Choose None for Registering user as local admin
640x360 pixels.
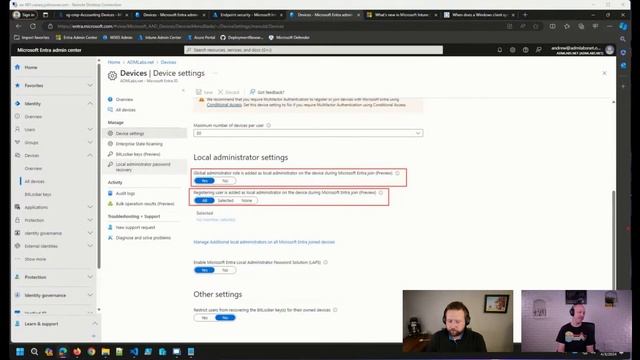point(247,200)
